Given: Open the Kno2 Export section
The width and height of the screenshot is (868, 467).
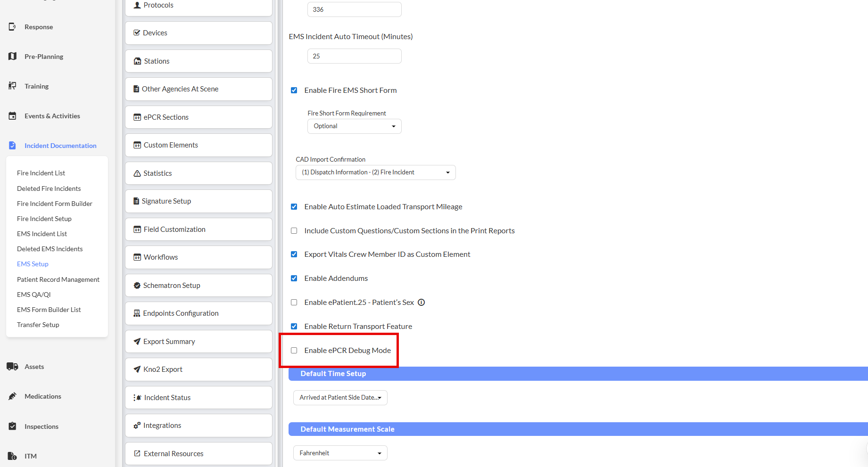Looking at the screenshot, I should [198, 369].
